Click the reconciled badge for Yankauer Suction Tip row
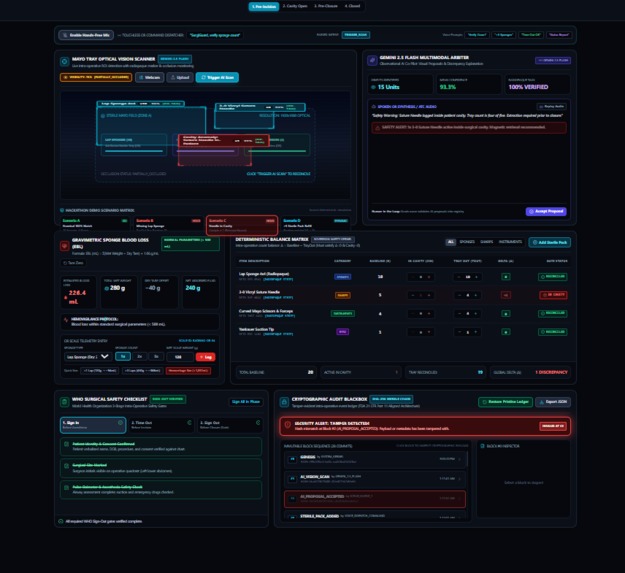 point(552,332)
